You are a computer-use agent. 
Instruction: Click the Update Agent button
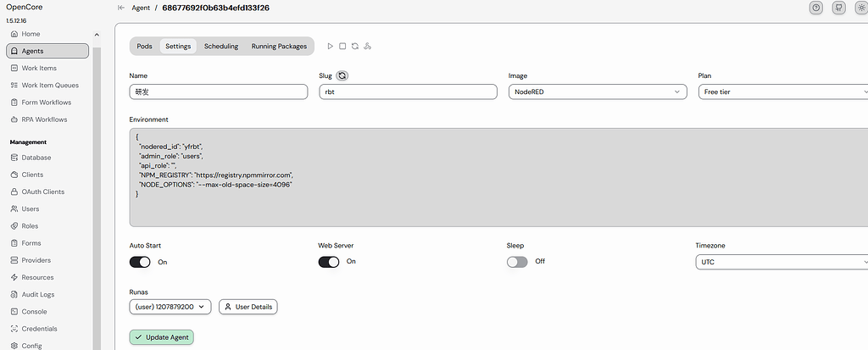click(x=161, y=337)
